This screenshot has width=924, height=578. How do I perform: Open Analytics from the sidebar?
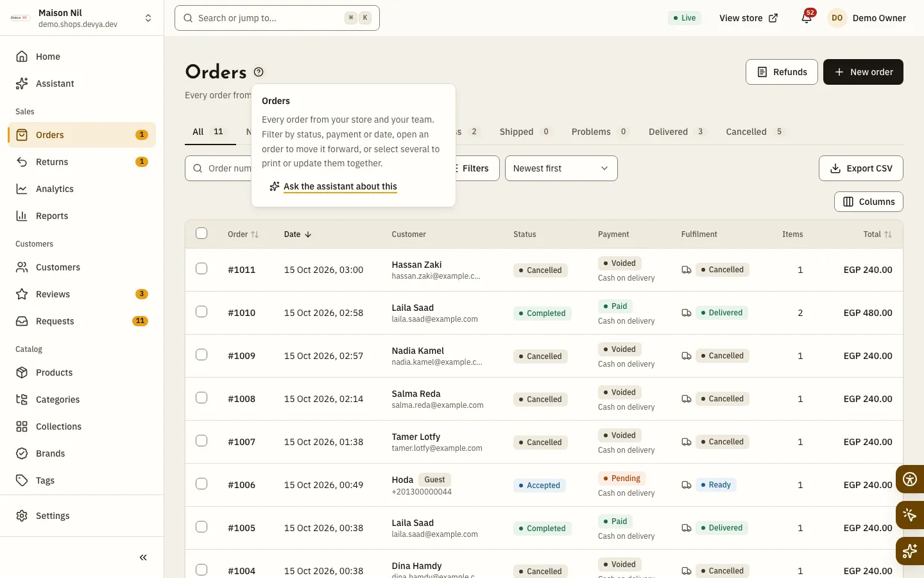pyautogui.click(x=81, y=189)
